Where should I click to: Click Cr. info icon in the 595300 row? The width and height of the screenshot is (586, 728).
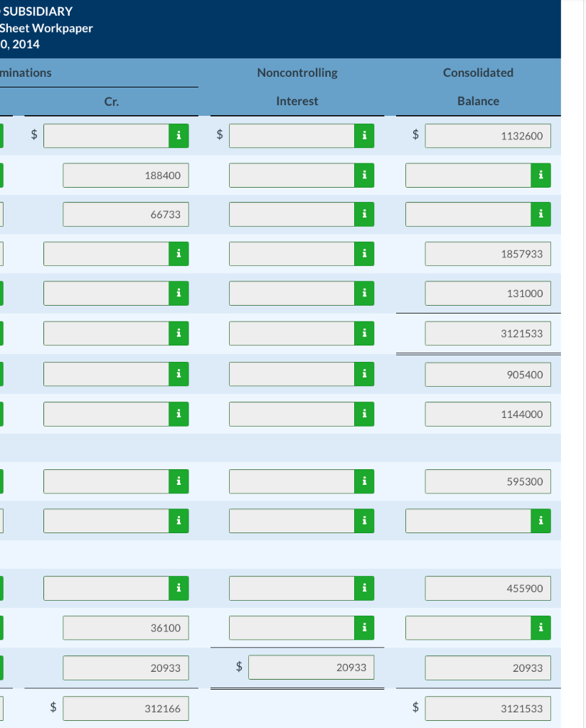pyautogui.click(x=179, y=481)
